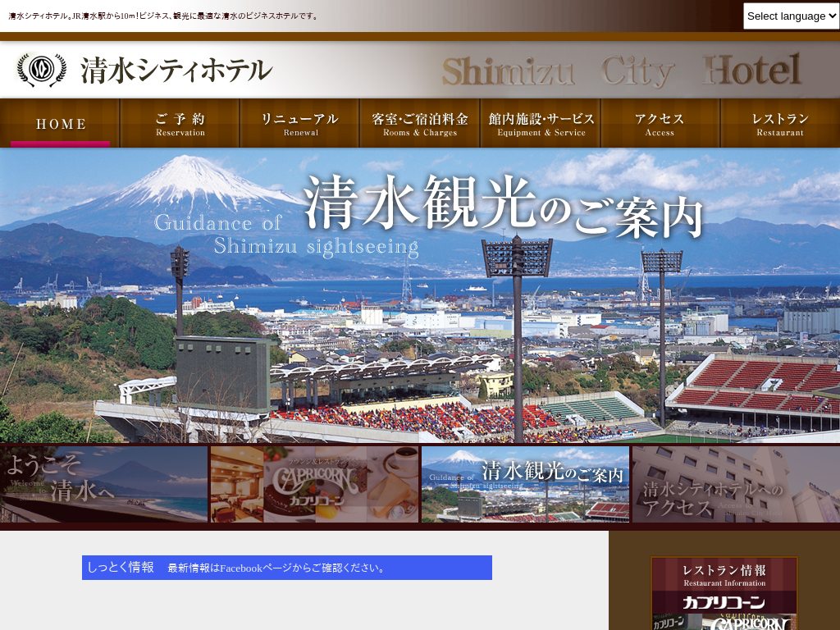Click the Shimizu City Hotel English header text
840x630 pixels.
(621, 71)
